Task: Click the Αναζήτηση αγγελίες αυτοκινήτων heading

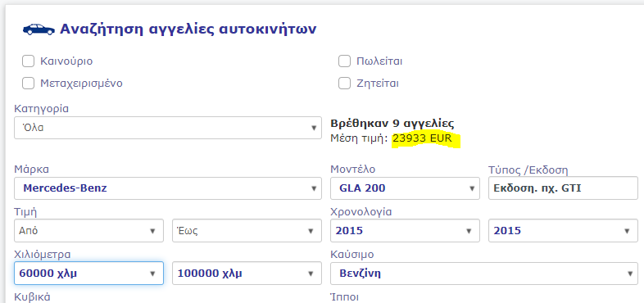Action: [x=188, y=29]
